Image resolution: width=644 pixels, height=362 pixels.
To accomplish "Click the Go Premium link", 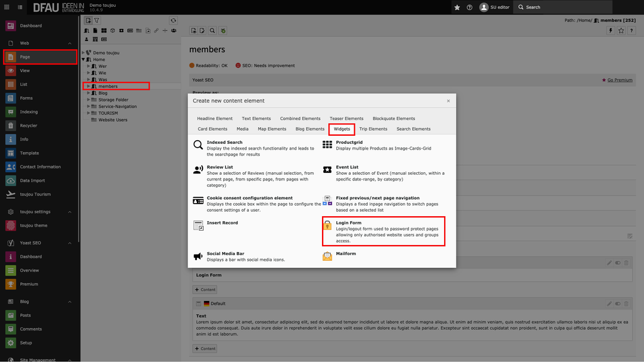I will click(x=619, y=80).
